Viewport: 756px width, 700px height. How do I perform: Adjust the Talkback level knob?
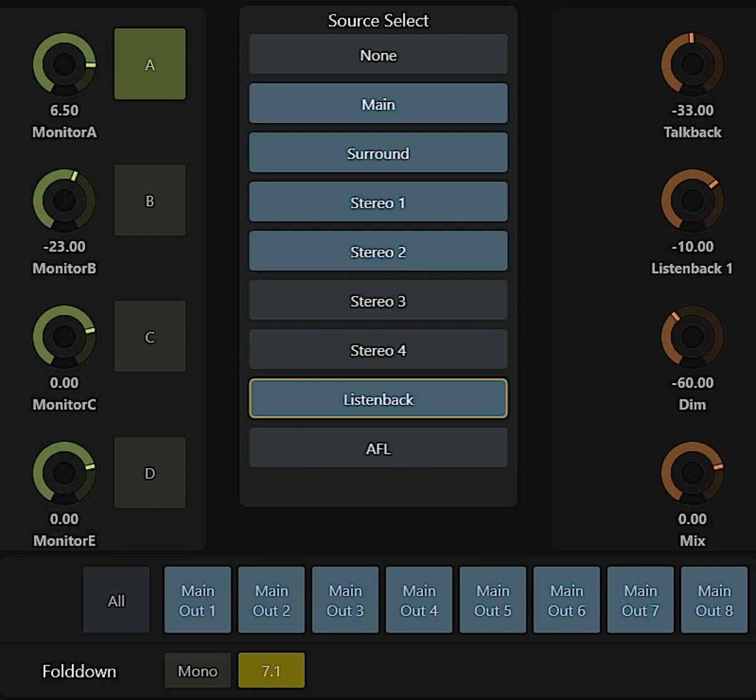pyautogui.click(x=692, y=64)
